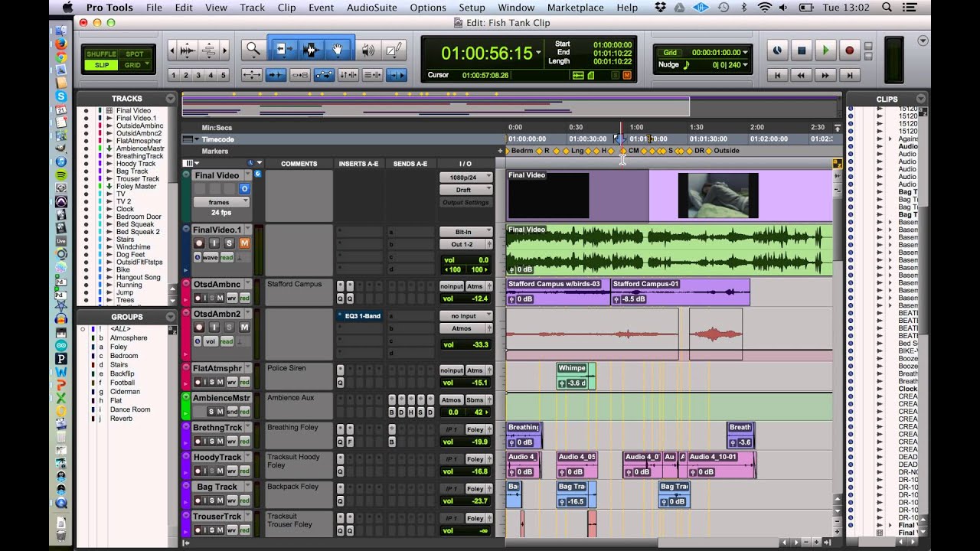Open the Groups list menu
Viewport: 980px width, 551px height.
pos(170,317)
